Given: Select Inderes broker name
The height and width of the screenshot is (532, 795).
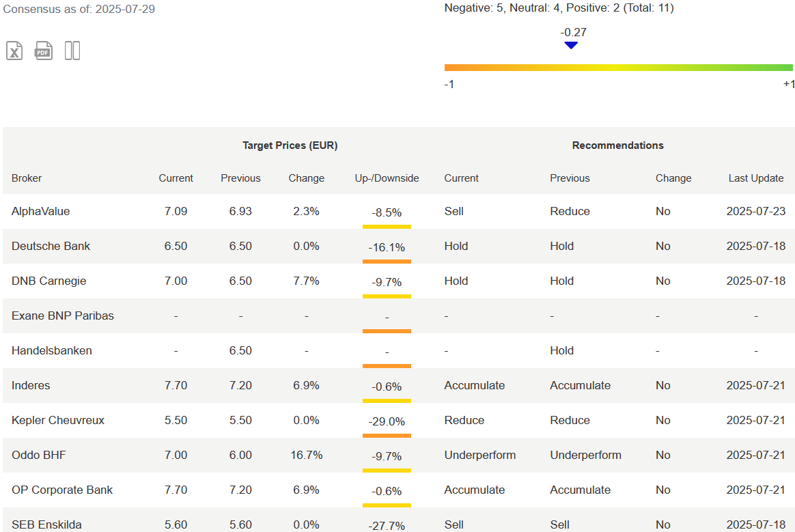Looking at the screenshot, I should point(31,385).
